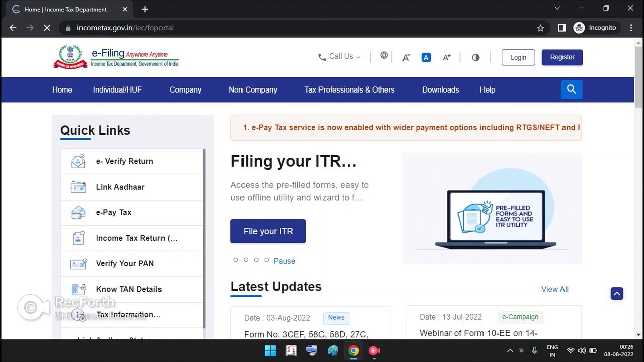Open the Webinar of Form 10-EE headline
Image resolution: width=644 pixels, height=362 pixels.
[478, 333]
